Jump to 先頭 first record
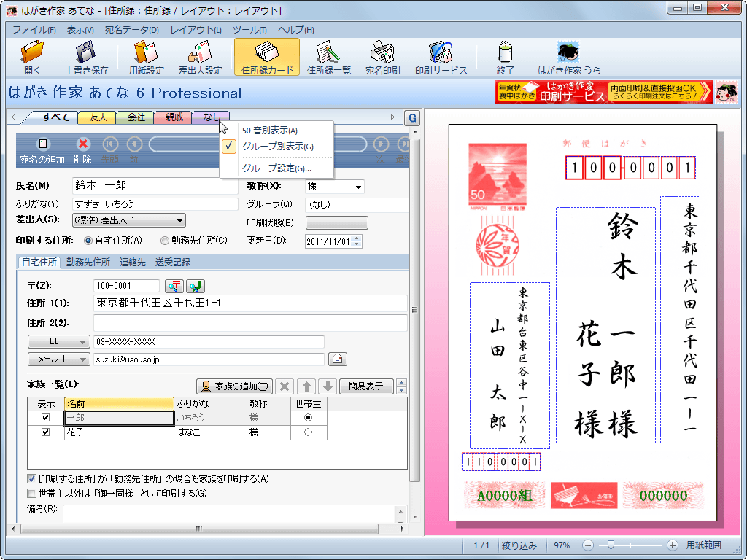 tap(110, 144)
